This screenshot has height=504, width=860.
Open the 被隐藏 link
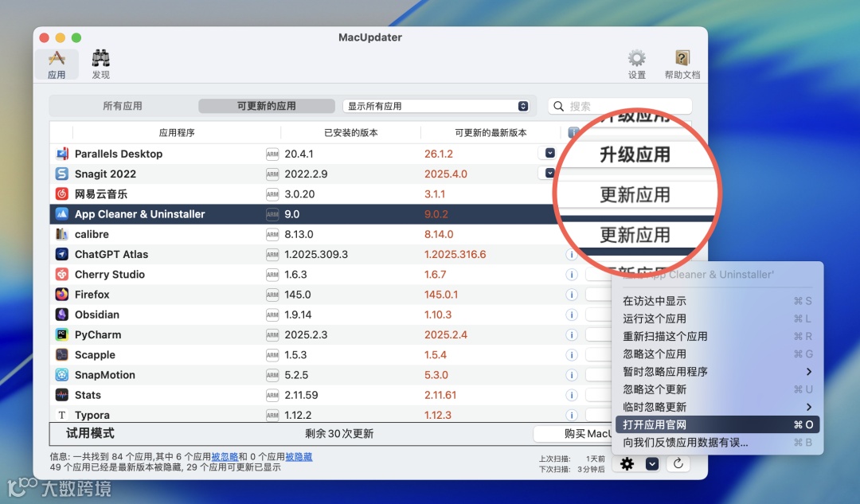299,457
